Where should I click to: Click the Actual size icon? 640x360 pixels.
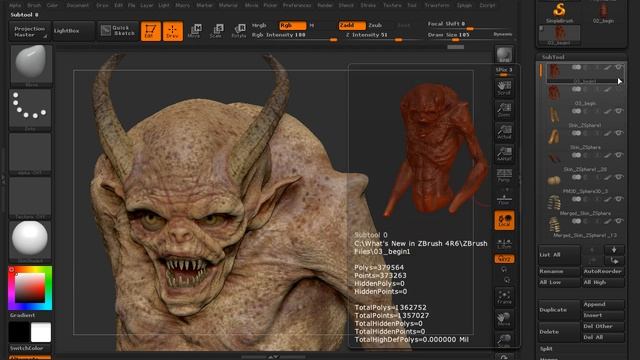coord(504,132)
